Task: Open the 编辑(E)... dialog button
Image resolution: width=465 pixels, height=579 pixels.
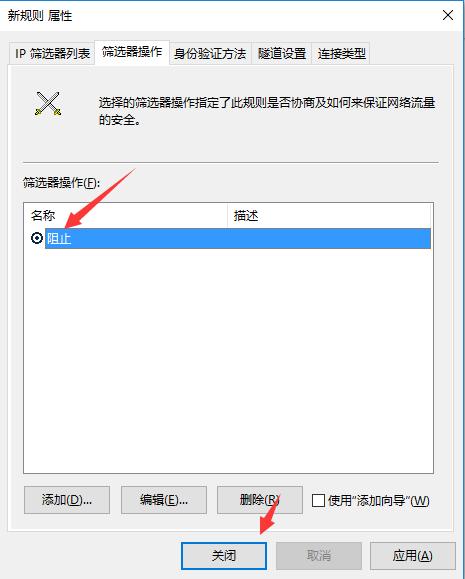Action: click(x=164, y=500)
